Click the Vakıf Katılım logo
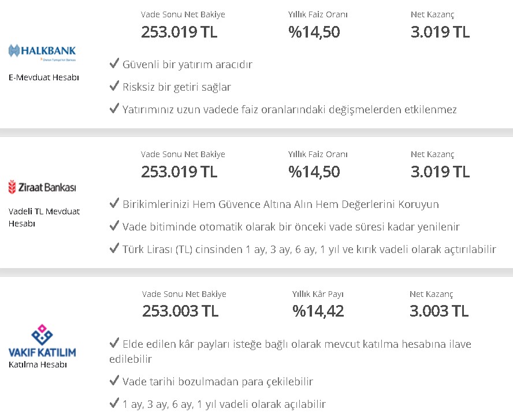 [x=42, y=340]
